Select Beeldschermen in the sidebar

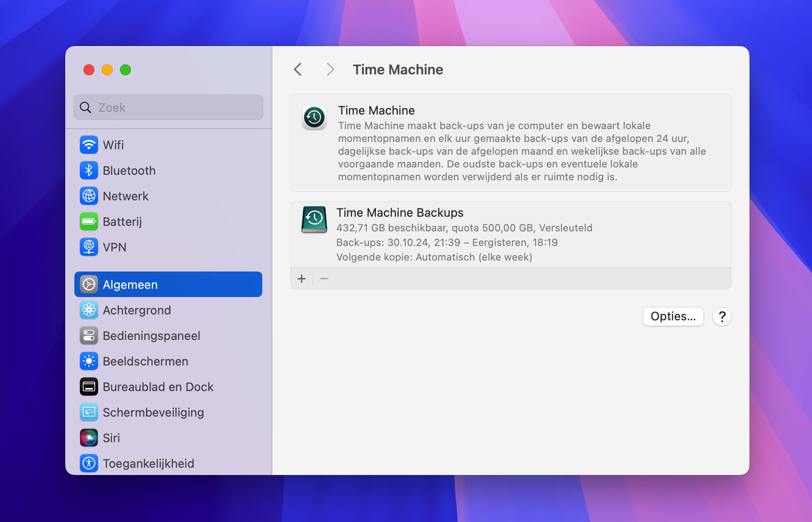[x=168, y=361]
